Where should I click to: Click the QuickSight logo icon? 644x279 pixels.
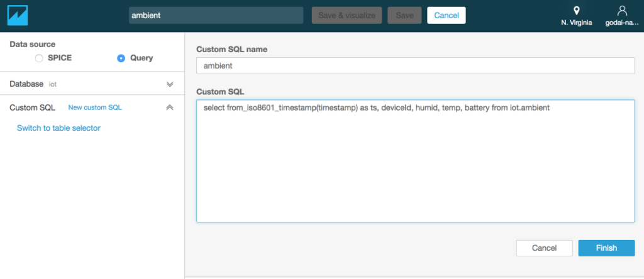(x=17, y=16)
